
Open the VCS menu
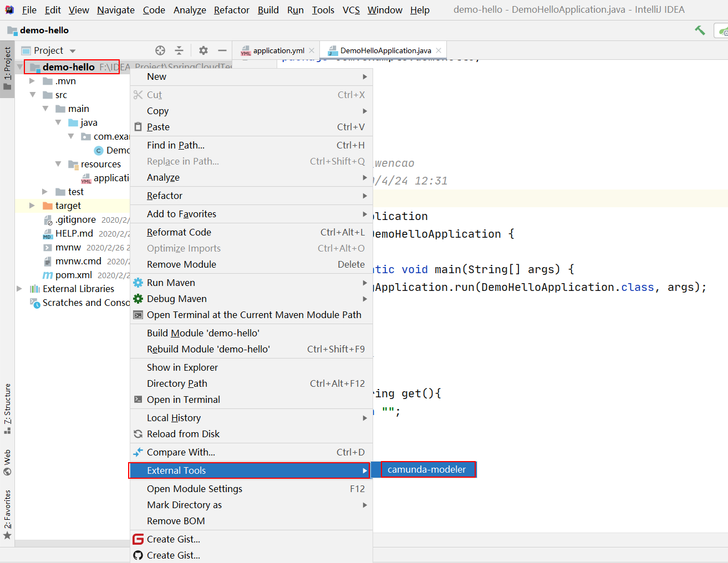[x=351, y=10]
